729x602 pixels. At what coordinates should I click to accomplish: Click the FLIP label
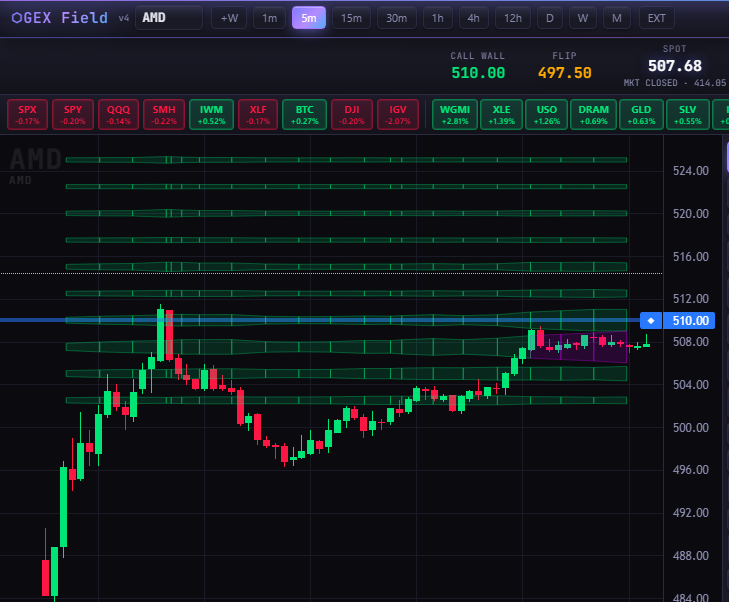tap(564, 56)
